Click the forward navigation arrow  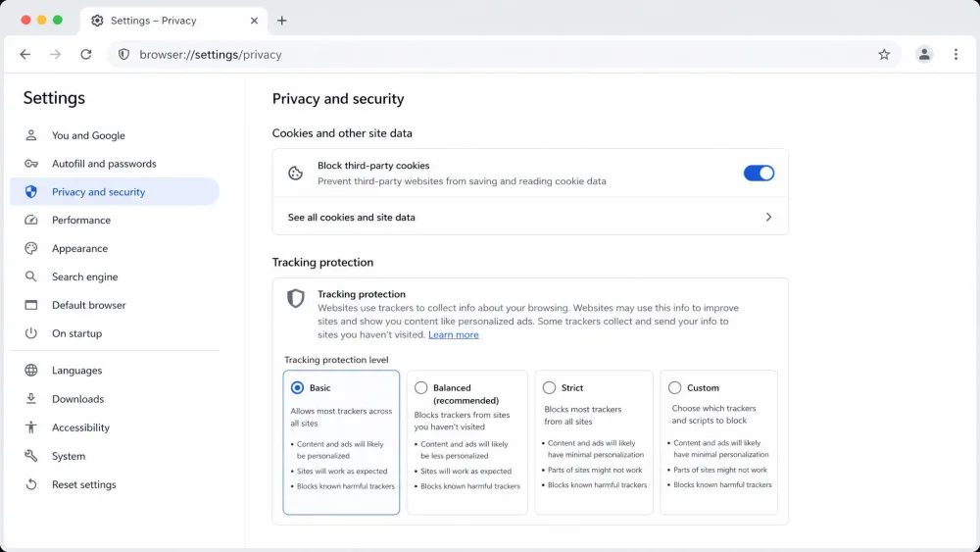click(56, 54)
